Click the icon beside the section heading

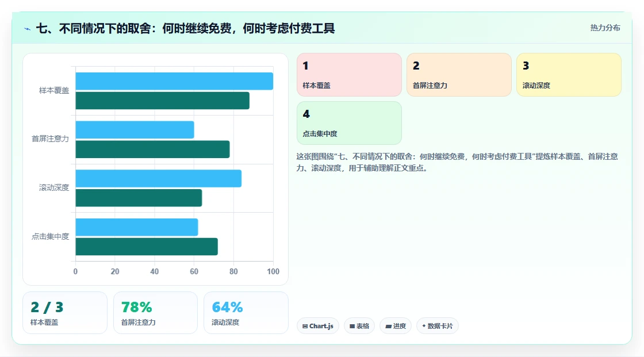pyautogui.click(x=27, y=29)
